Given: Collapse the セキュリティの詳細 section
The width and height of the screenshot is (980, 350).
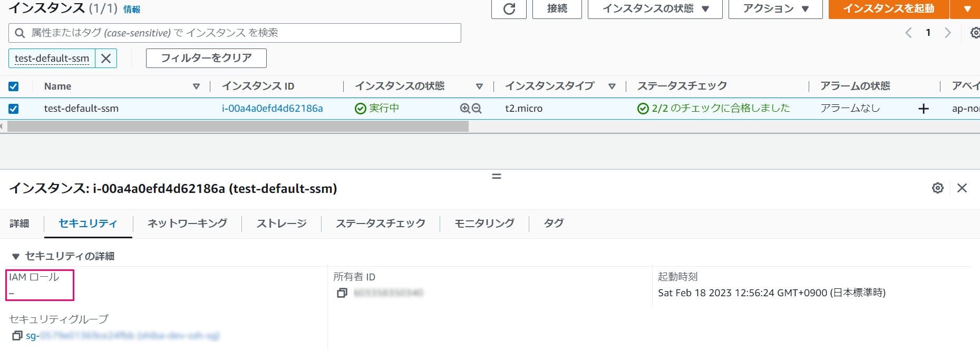Looking at the screenshot, I should click(16, 256).
